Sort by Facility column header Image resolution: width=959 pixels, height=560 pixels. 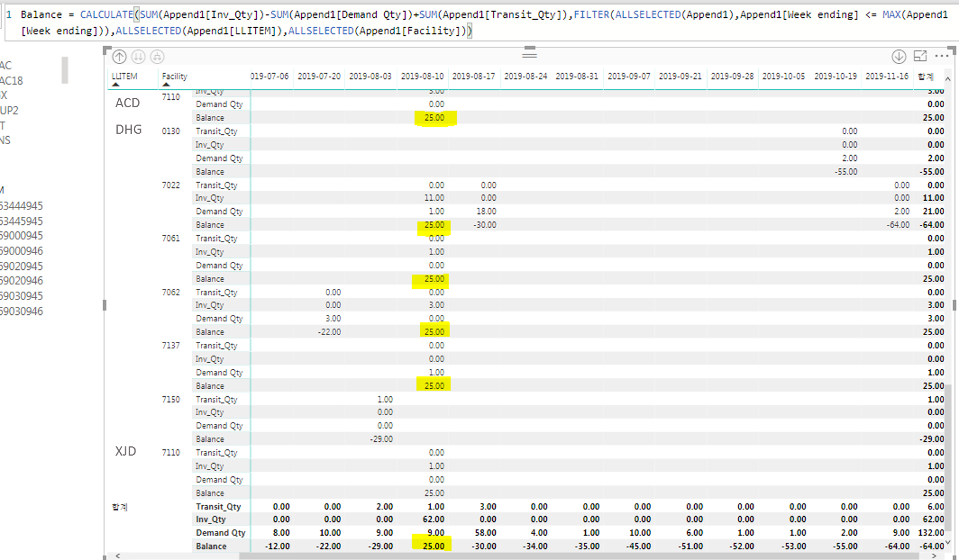174,76
